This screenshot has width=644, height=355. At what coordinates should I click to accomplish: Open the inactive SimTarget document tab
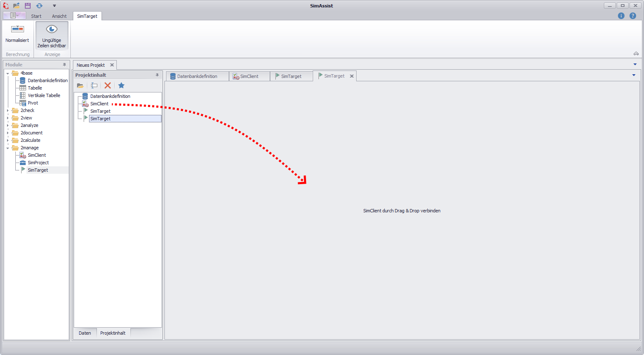tap(291, 76)
